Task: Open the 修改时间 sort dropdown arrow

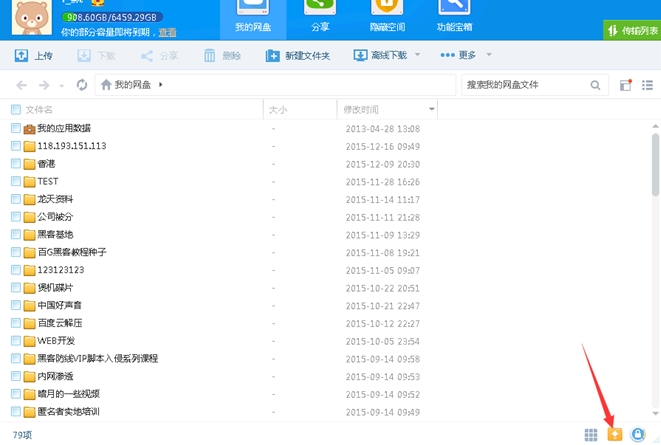Action: coord(432,109)
